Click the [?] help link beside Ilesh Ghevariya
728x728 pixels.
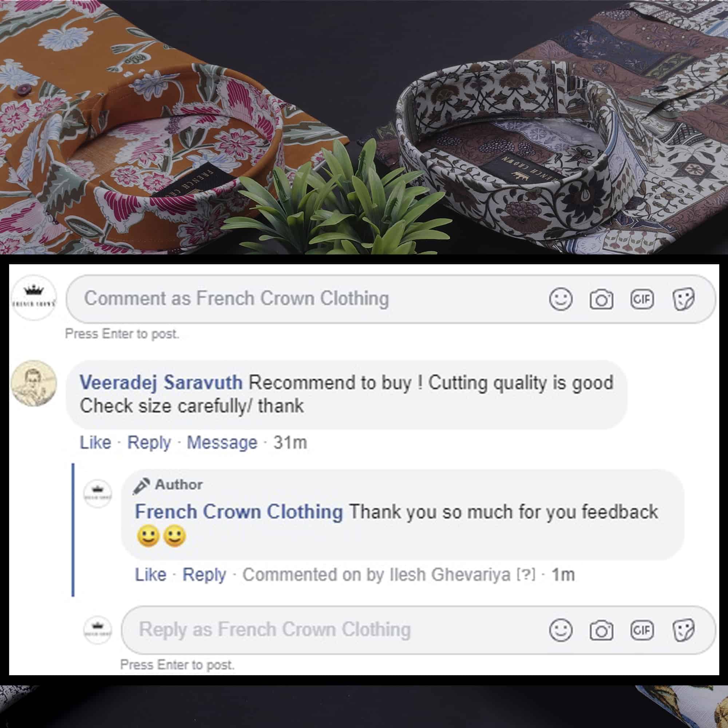[x=526, y=575]
